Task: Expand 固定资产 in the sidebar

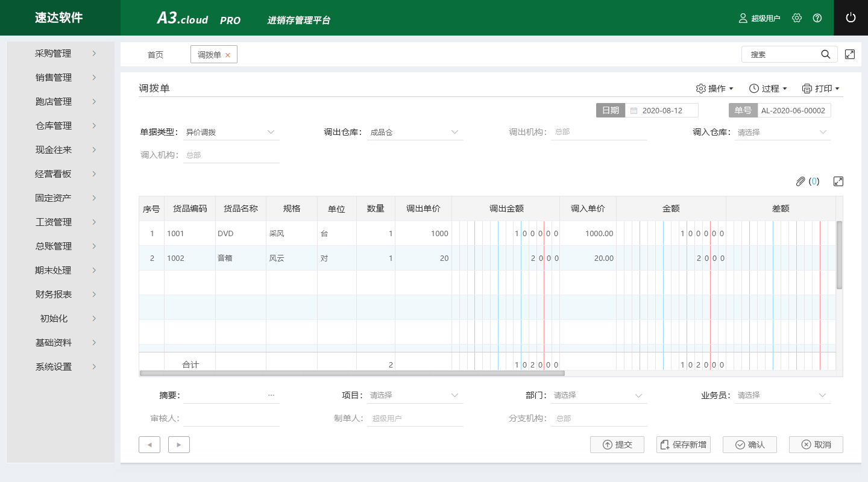Action: point(60,198)
